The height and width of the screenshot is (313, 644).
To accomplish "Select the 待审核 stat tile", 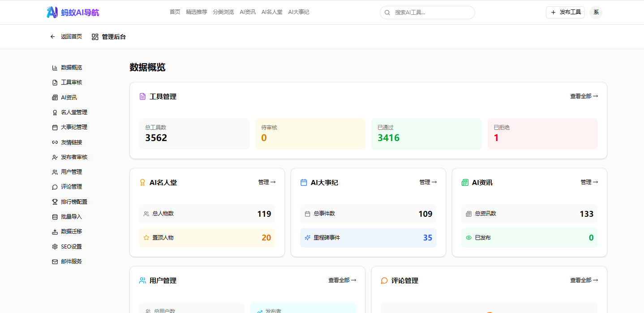I will pyautogui.click(x=310, y=133).
